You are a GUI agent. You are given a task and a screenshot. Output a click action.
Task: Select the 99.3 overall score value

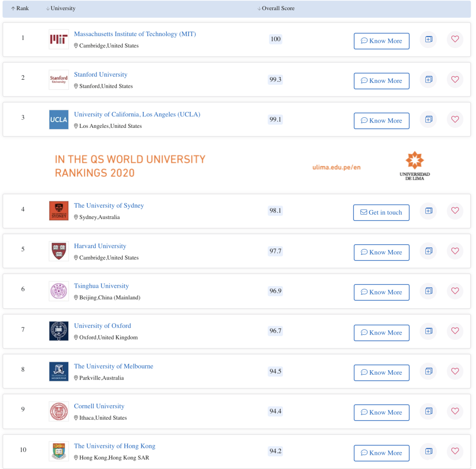pos(275,79)
